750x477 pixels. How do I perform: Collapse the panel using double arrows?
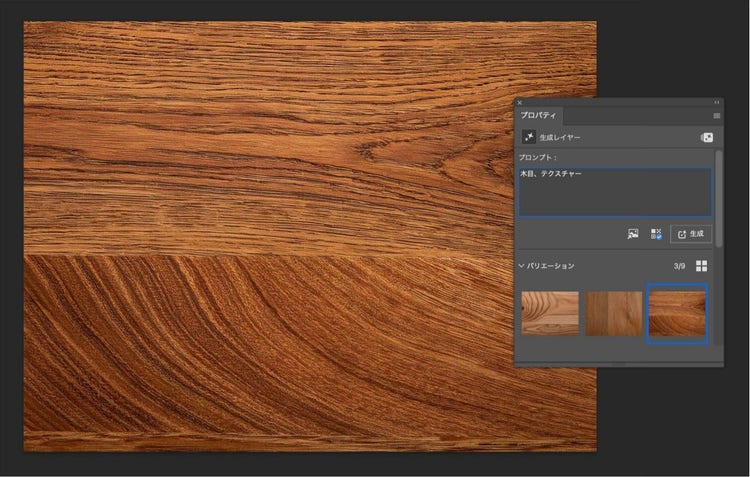[x=716, y=102]
